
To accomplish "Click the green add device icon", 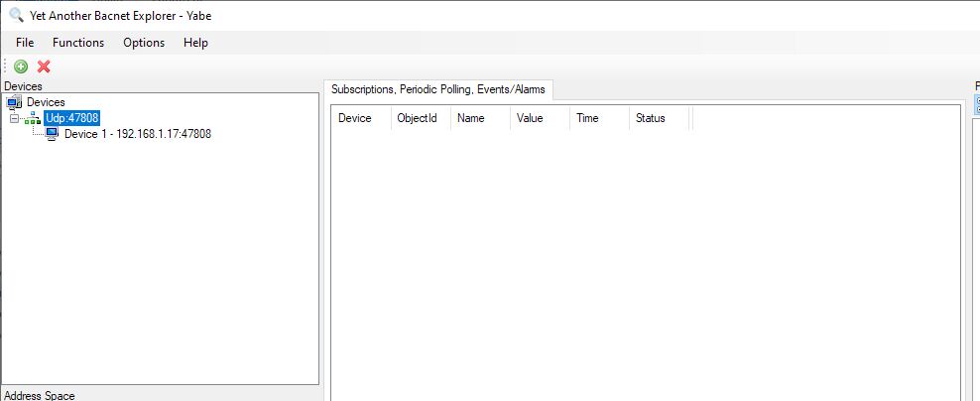I will pos(21,67).
